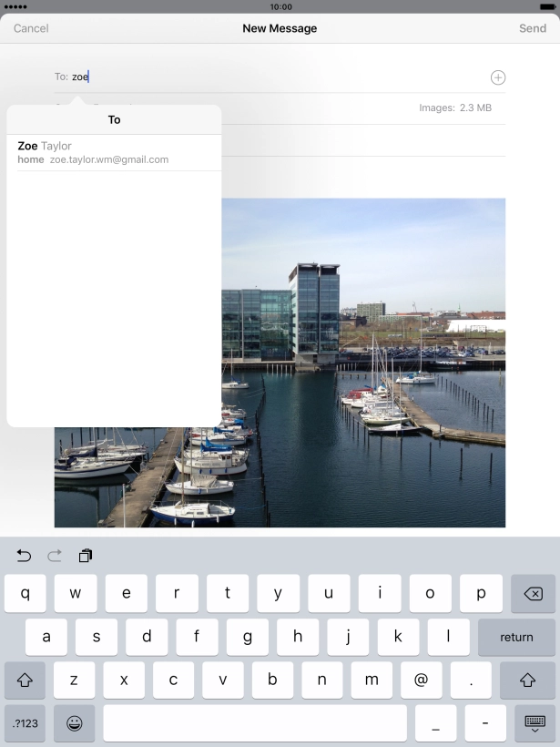Tap the add contact plus icon
Viewport: 560px width, 747px height.
coord(498,77)
